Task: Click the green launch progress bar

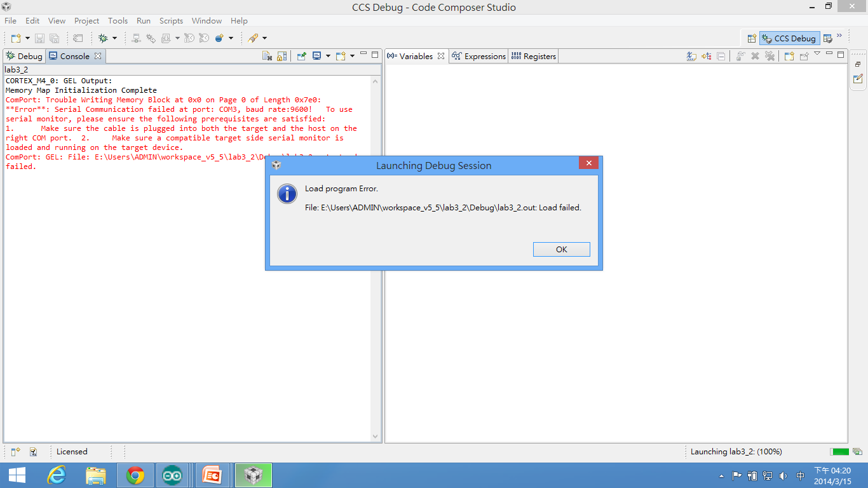Action: [840, 452]
